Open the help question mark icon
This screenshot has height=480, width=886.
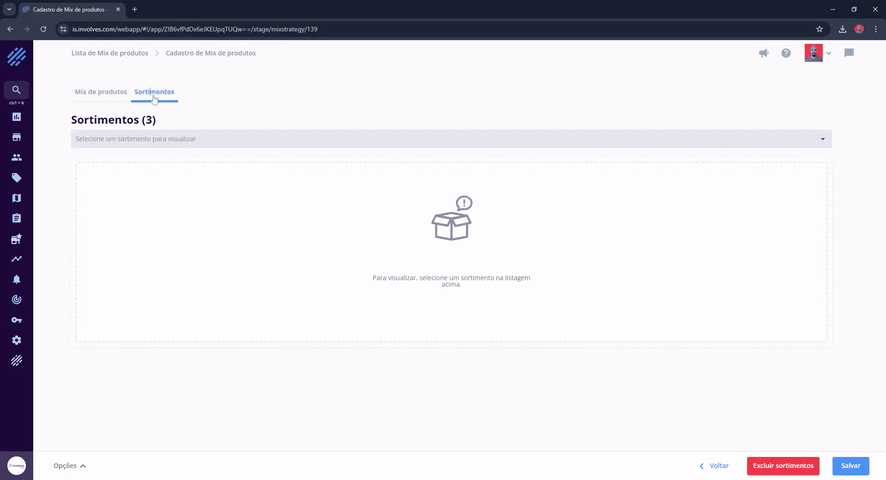pyautogui.click(x=786, y=53)
